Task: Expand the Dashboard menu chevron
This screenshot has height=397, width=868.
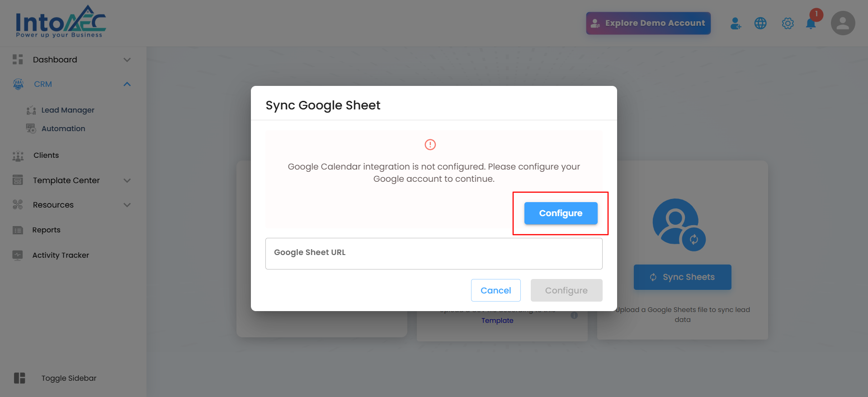Action: [x=127, y=60]
